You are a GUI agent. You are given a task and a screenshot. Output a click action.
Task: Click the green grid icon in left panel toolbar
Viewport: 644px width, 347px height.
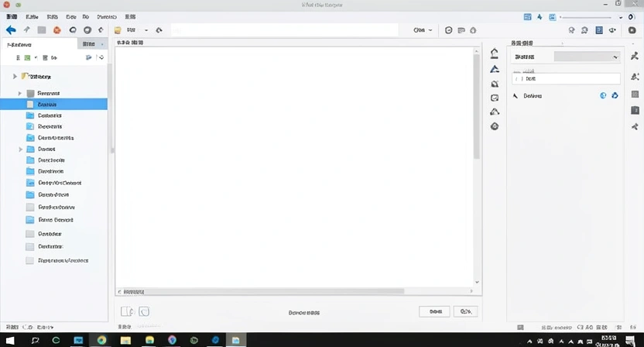point(27,57)
